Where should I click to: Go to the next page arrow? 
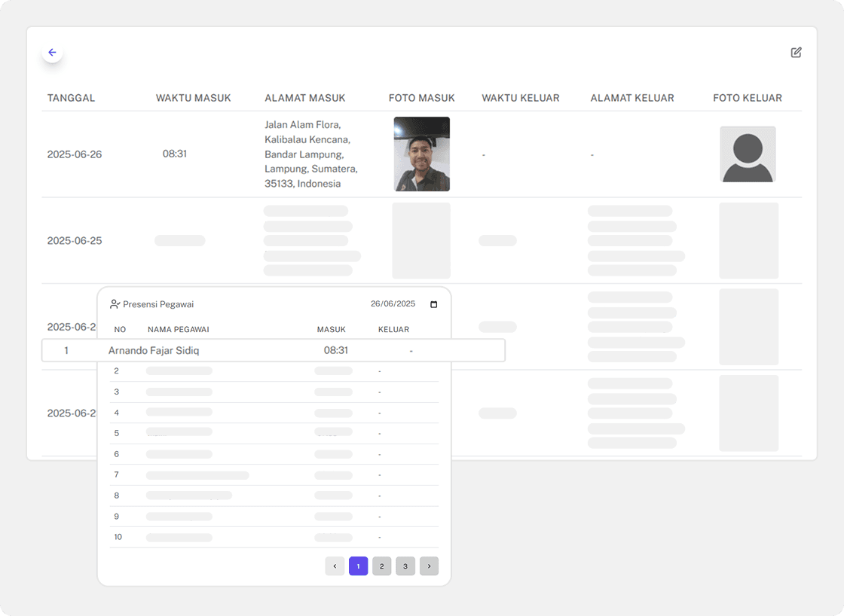pos(429,566)
